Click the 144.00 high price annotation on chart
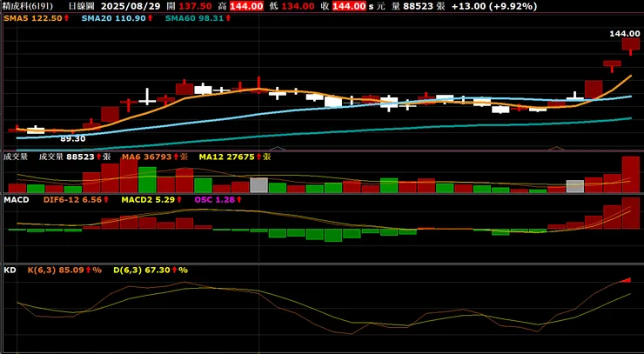This screenshot has width=644, height=354. coord(624,34)
